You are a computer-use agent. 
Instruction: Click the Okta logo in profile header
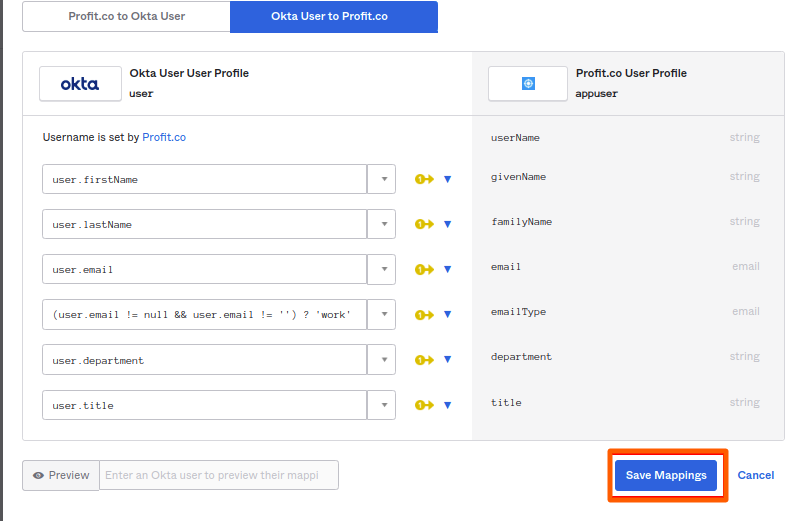point(79,84)
